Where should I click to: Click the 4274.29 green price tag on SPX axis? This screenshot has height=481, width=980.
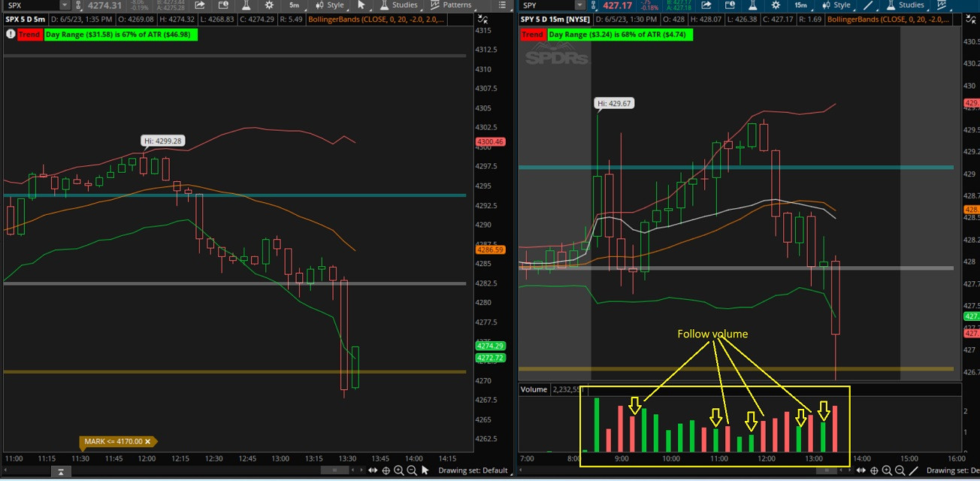[489, 346]
